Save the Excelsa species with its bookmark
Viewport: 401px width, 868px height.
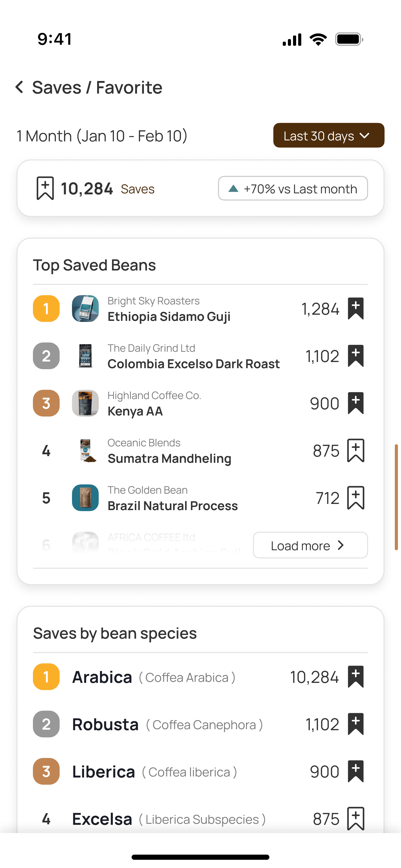coord(356,819)
